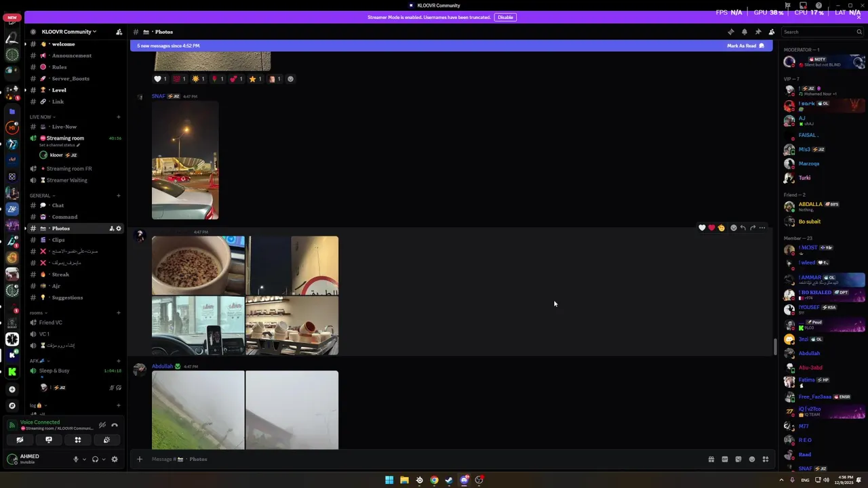Open the coffee cup photo thumbnail
The image size is (868, 488).
pos(198,265)
